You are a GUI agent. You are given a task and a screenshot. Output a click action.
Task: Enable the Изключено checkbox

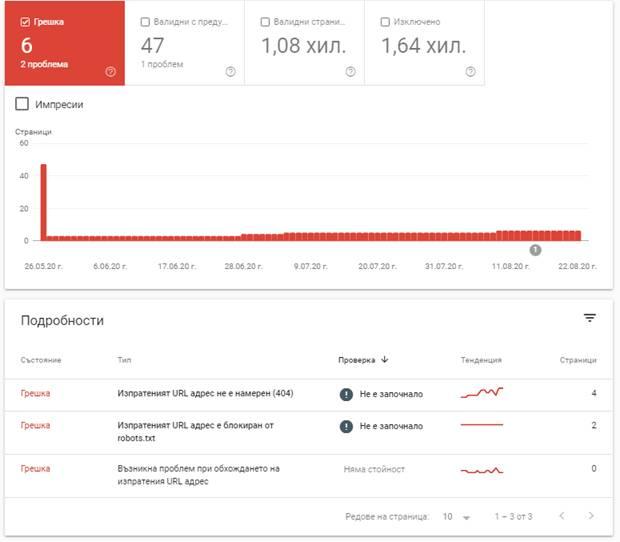click(x=385, y=22)
